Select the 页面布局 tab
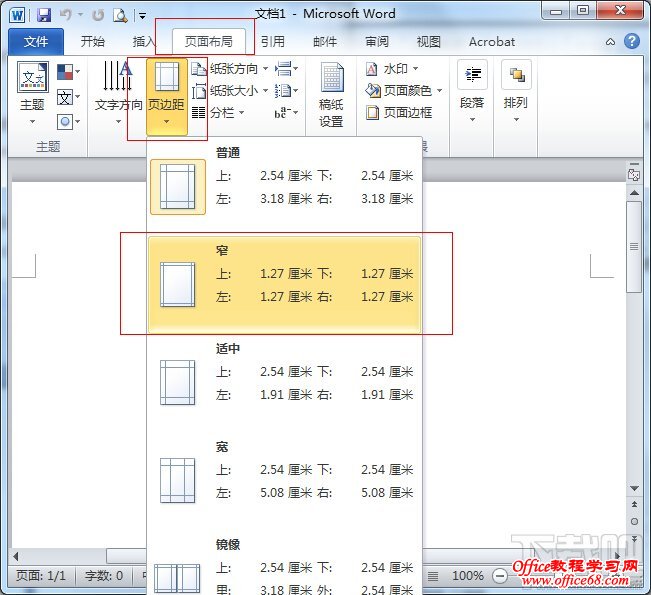651x595 pixels. point(208,42)
